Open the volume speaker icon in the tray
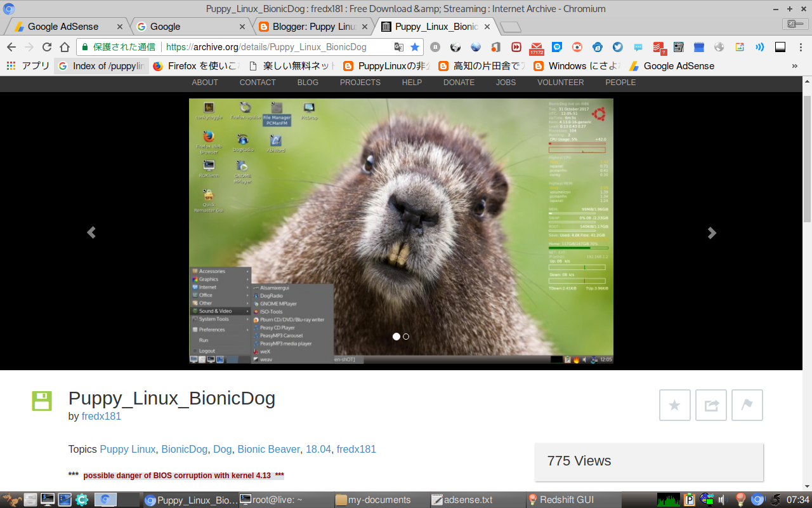Screen dimensions: 812x508 [x=721, y=500]
